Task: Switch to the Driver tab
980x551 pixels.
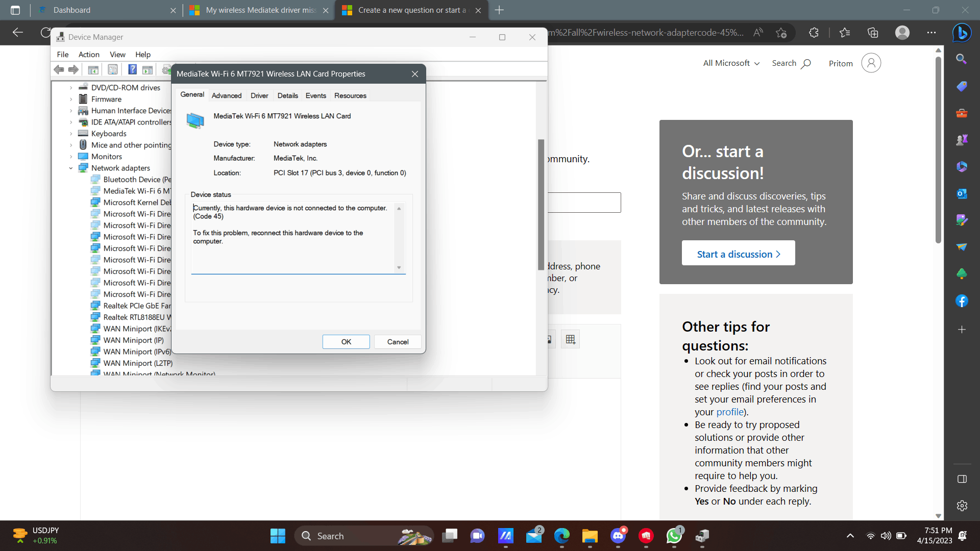Action: click(259, 95)
